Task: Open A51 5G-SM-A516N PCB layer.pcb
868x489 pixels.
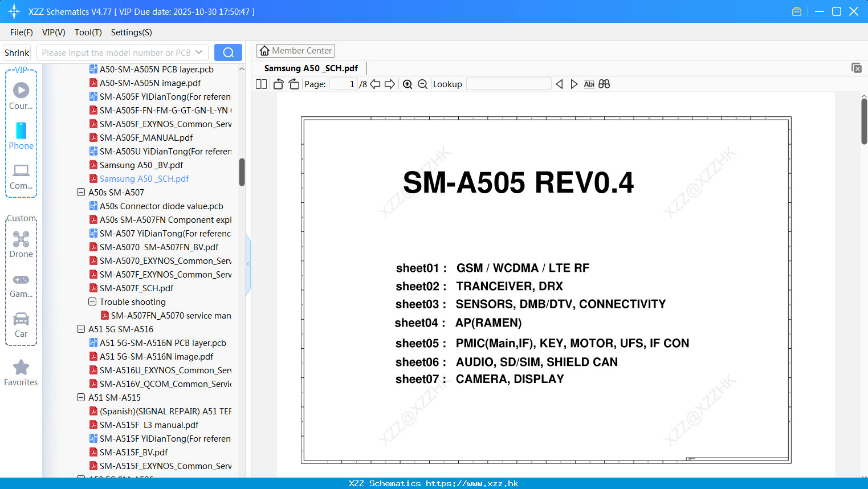Action: [x=157, y=343]
